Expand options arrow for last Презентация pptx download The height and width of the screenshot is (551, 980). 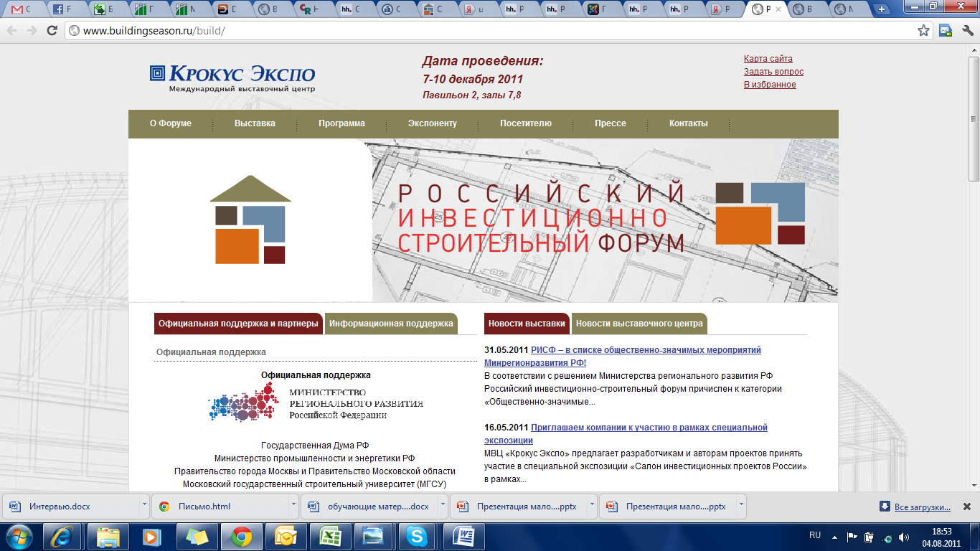click(x=740, y=506)
